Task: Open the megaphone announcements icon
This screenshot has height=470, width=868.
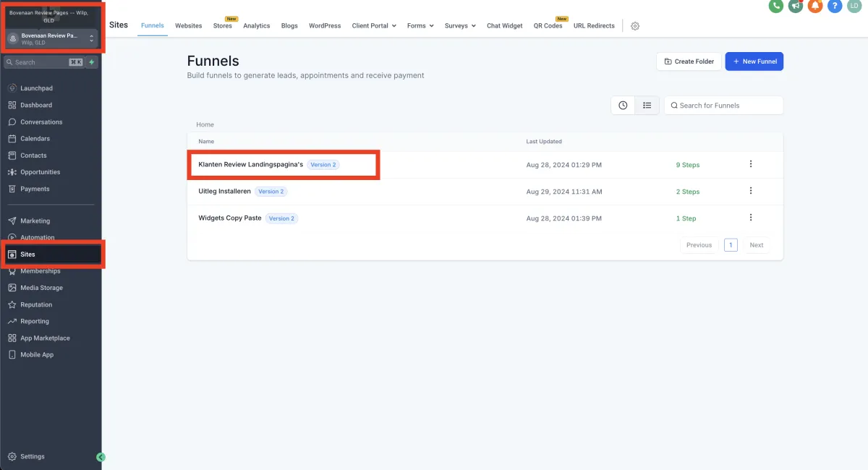Action: (x=796, y=6)
